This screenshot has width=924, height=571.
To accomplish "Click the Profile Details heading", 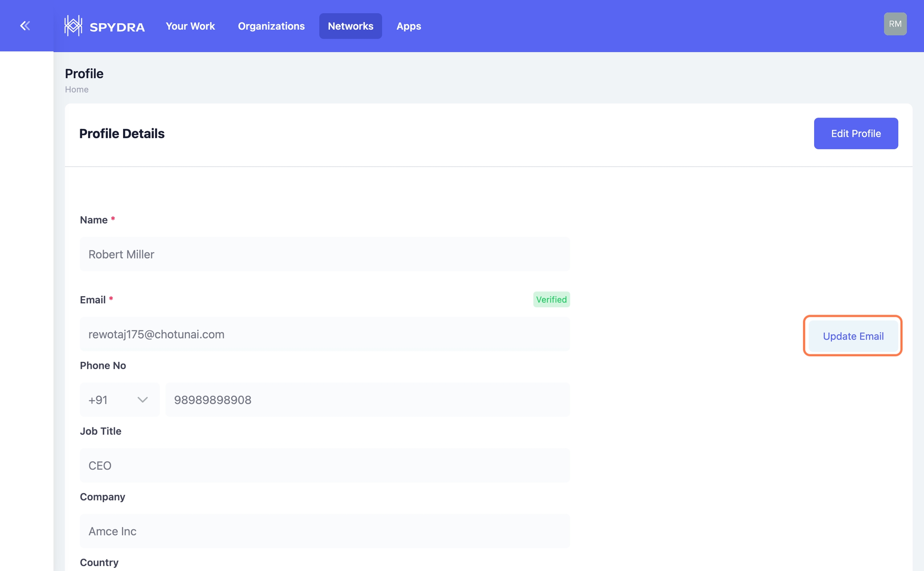I will click(122, 134).
